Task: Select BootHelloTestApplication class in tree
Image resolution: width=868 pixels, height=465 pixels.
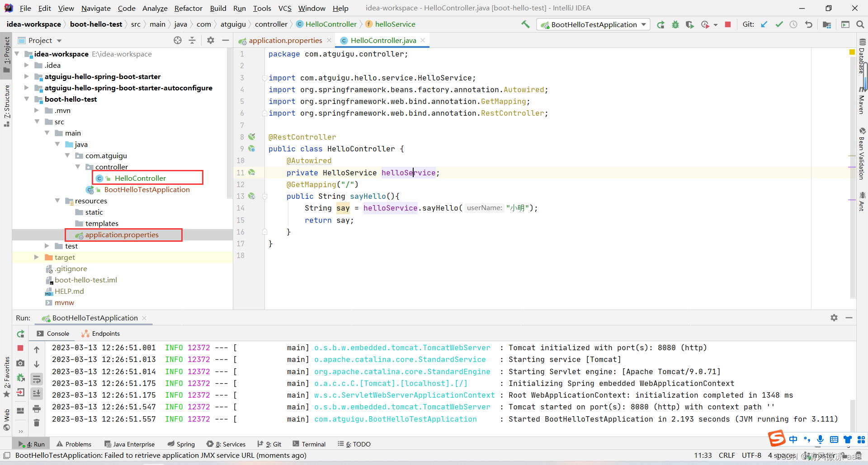Action: pyautogui.click(x=147, y=189)
